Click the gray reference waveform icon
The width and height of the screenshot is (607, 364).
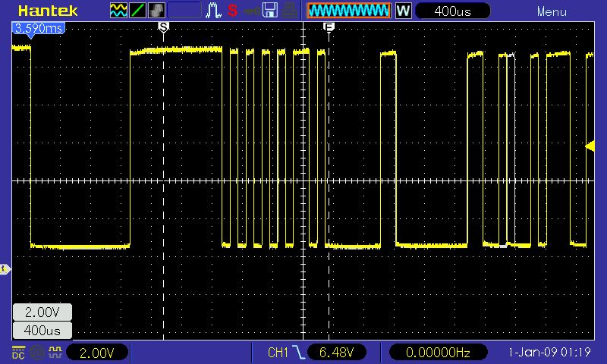tap(156, 11)
